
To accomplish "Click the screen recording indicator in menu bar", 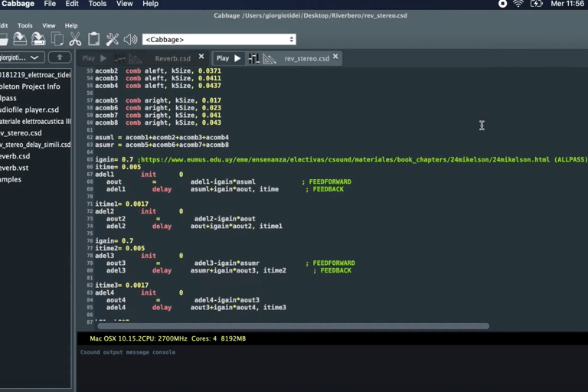I will point(502,4).
